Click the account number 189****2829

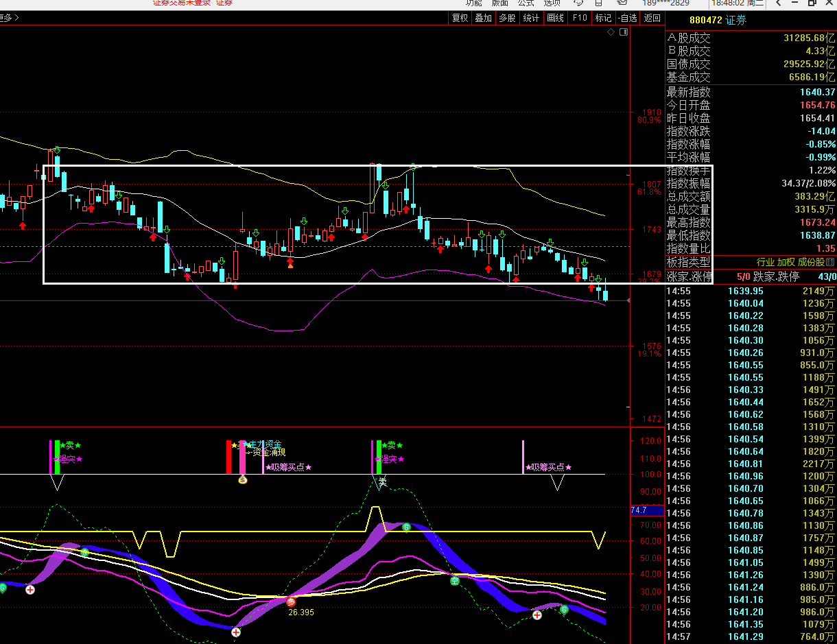point(665,3)
